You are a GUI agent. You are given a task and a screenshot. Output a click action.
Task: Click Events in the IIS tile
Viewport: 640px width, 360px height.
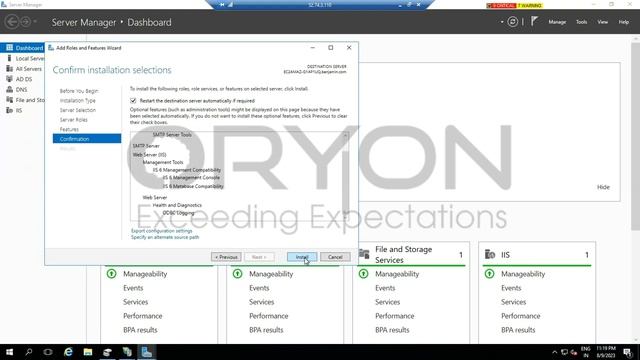(511, 288)
